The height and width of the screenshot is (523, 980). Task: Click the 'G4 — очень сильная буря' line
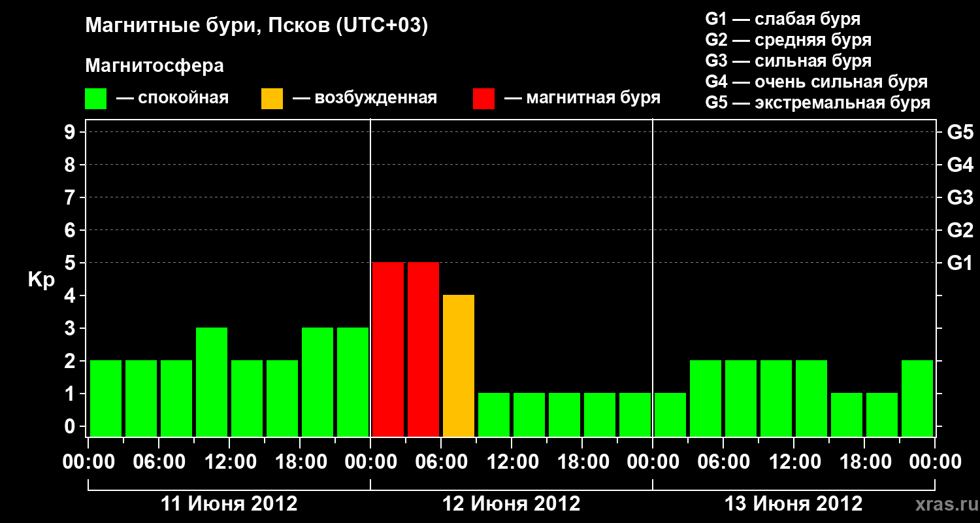click(816, 82)
